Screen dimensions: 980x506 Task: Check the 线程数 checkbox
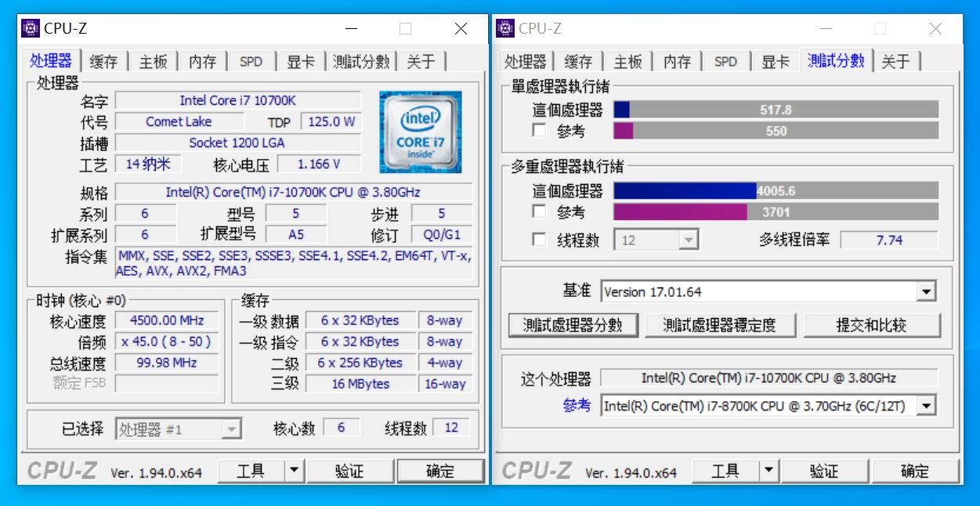538,240
